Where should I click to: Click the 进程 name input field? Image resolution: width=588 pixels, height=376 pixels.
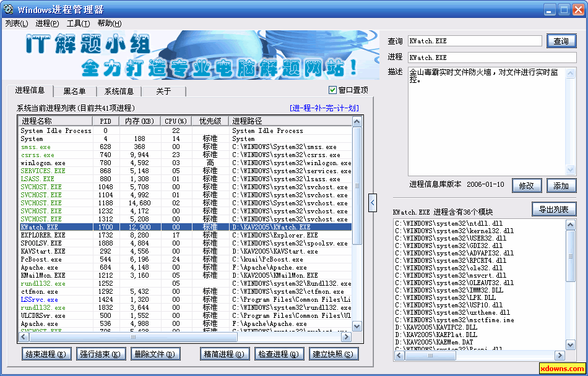coord(492,58)
